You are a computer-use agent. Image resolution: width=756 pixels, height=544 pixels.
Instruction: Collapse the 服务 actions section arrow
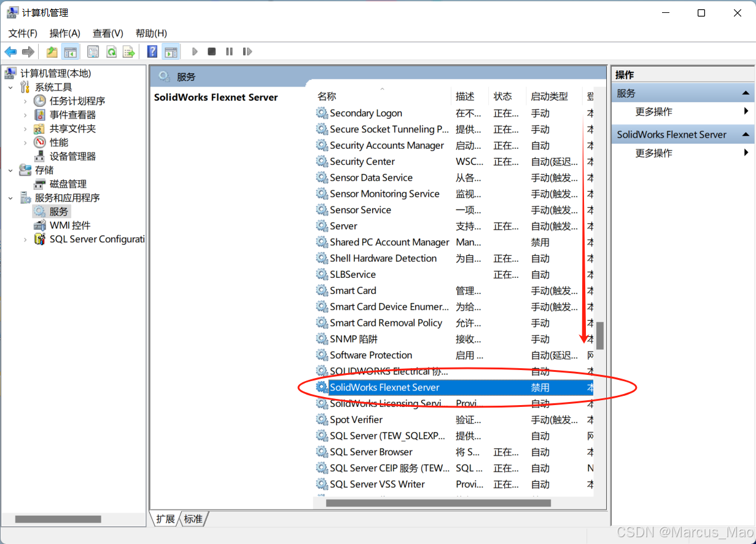pyautogui.click(x=746, y=93)
